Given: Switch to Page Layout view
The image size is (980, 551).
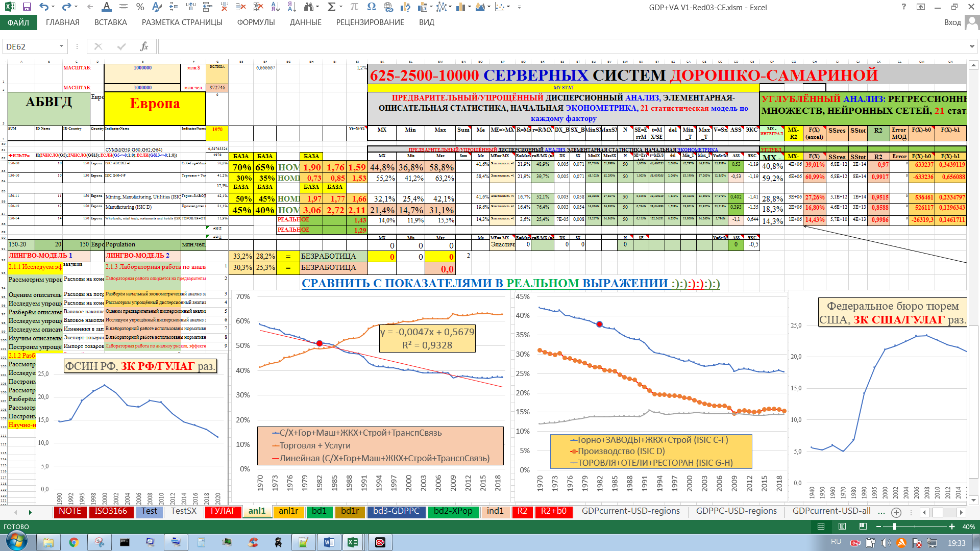Looking at the screenshot, I should [x=842, y=527].
